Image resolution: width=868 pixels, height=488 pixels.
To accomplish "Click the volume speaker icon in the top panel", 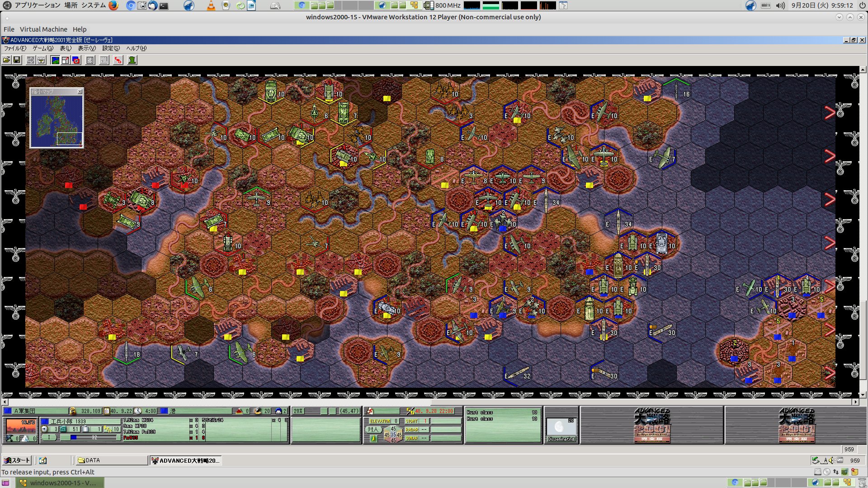I will tap(780, 5).
